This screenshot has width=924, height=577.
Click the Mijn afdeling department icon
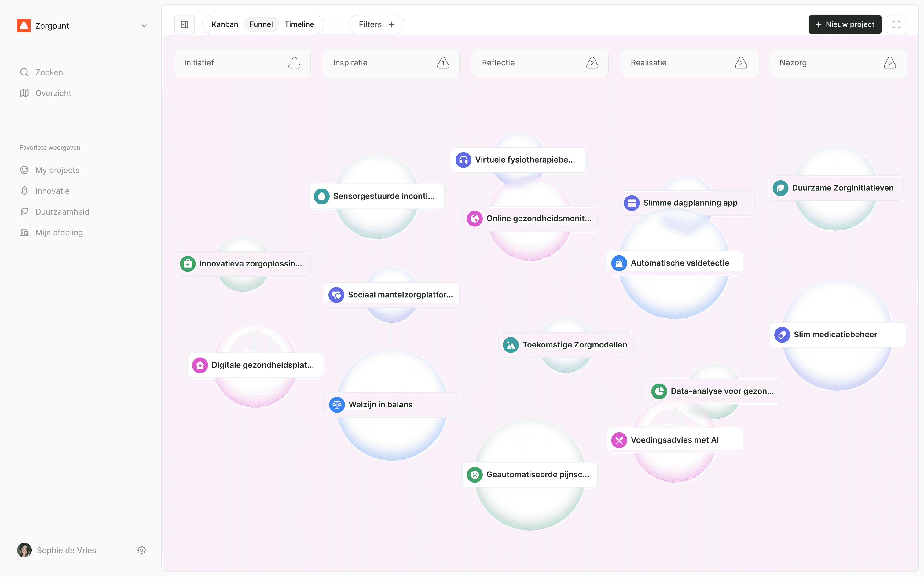pyautogui.click(x=24, y=232)
